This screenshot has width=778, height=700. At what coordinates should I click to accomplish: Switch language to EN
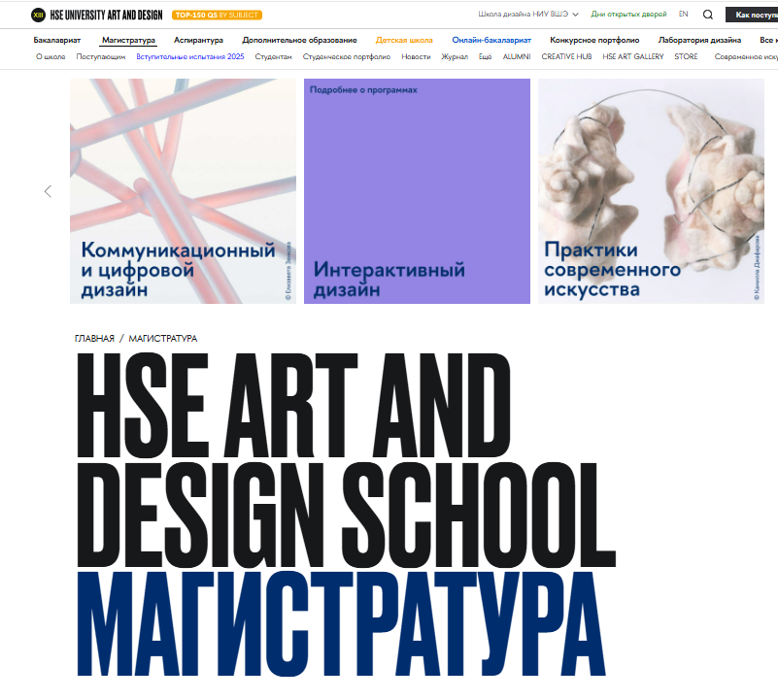click(x=683, y=15)
